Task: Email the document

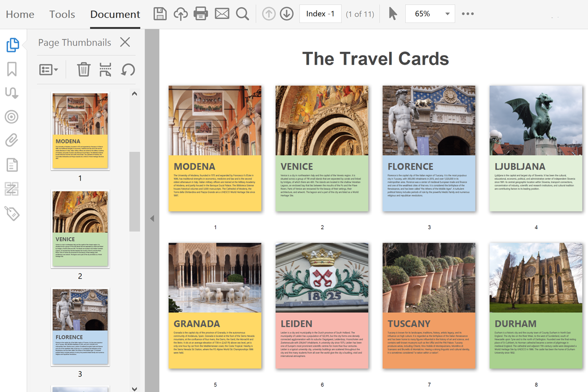Action: click(x=221, y=14)
